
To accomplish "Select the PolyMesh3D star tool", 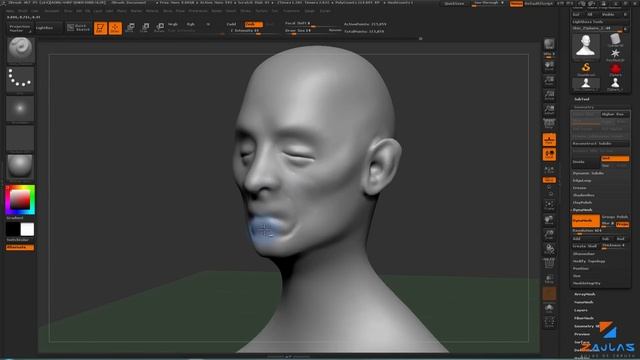I will 615,55.
